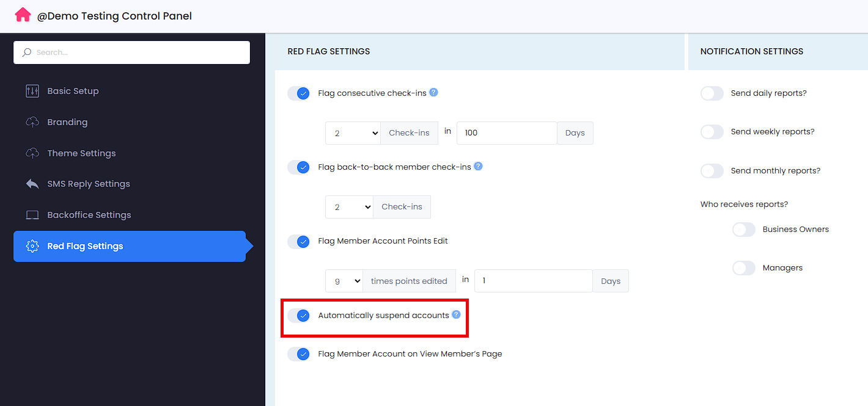868x406 pixels.
Task: Click the Basic Setup sliders icon
Action: 32,91
